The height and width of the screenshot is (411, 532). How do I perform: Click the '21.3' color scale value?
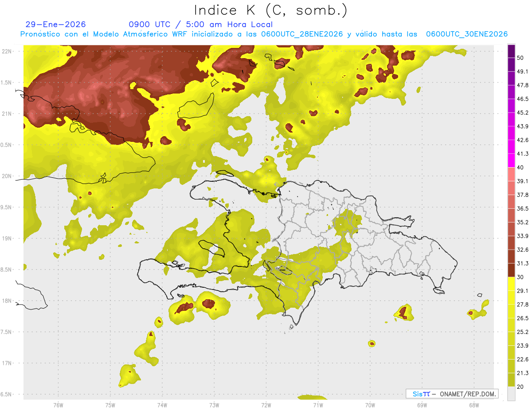[x=522, y=373]
